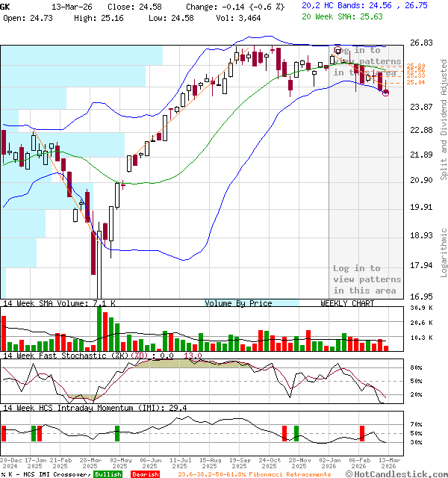Image resolution: width=448 pixels, height=478 pixels.
Task: Click the 25.04 Fibonacci price level label
Action: pyautogui.click(x=416, y=83)
